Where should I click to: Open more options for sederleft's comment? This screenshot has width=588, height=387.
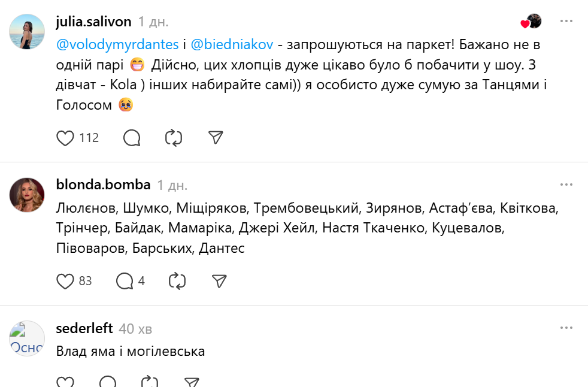tap(566, 328)
